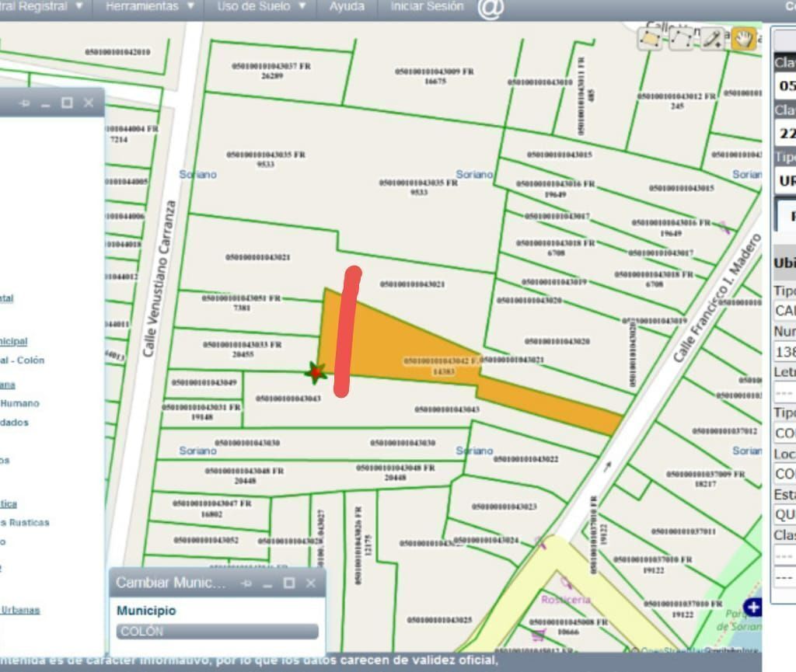
Task: Open the Urbanas link in left panel
Action: point(20,610)
